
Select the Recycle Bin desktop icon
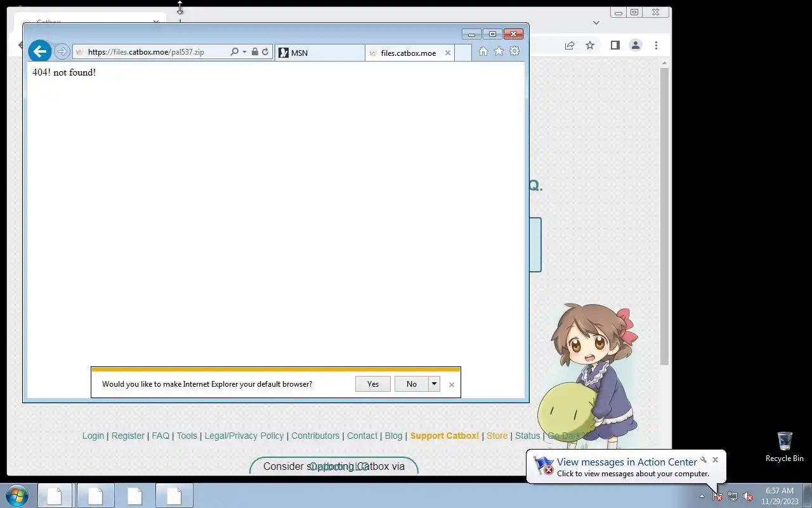coord(785,446)
